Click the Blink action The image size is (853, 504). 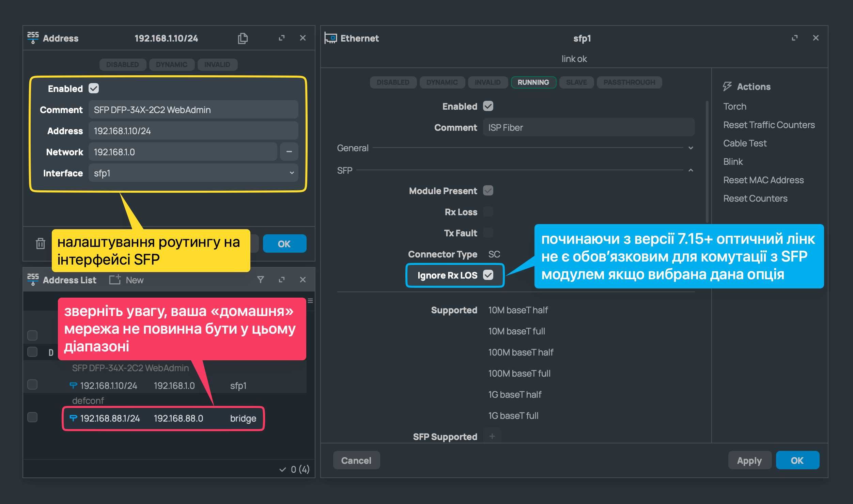click(x=733, y=162)
